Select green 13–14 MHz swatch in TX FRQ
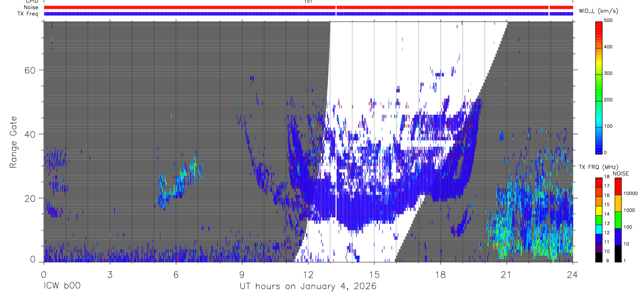The width and height of the screenshot is (644, 297). coord(599,220)
